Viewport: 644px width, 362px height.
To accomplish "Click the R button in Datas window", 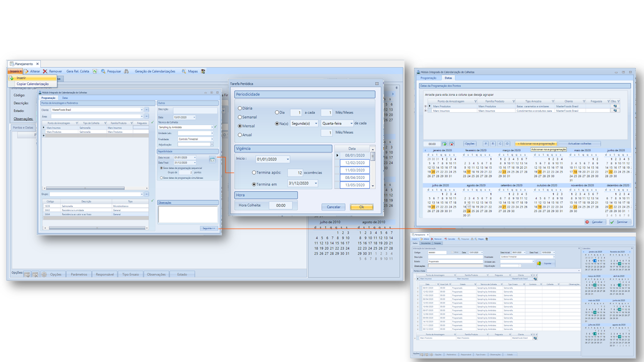I will point(493,144).
